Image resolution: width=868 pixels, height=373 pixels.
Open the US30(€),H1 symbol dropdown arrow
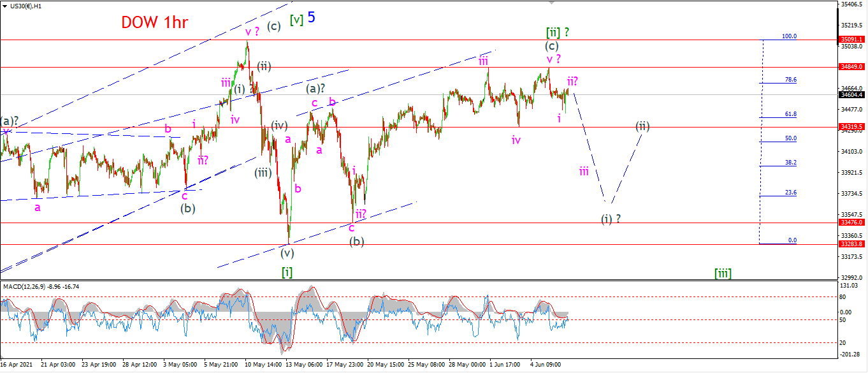pos(4,5)
